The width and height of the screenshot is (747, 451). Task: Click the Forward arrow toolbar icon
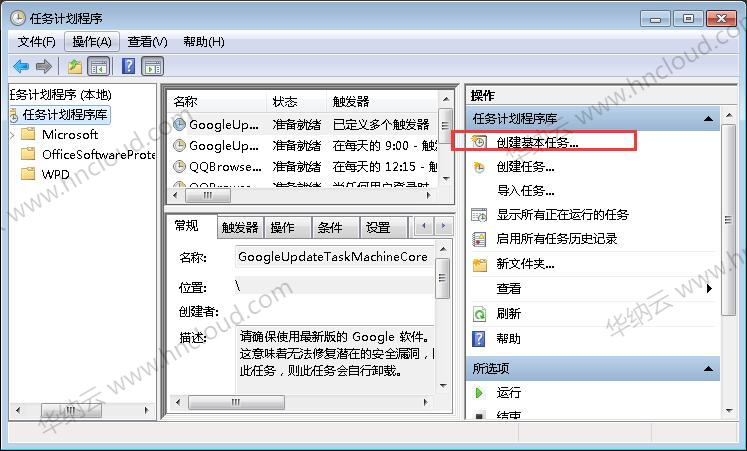point(44,66)
